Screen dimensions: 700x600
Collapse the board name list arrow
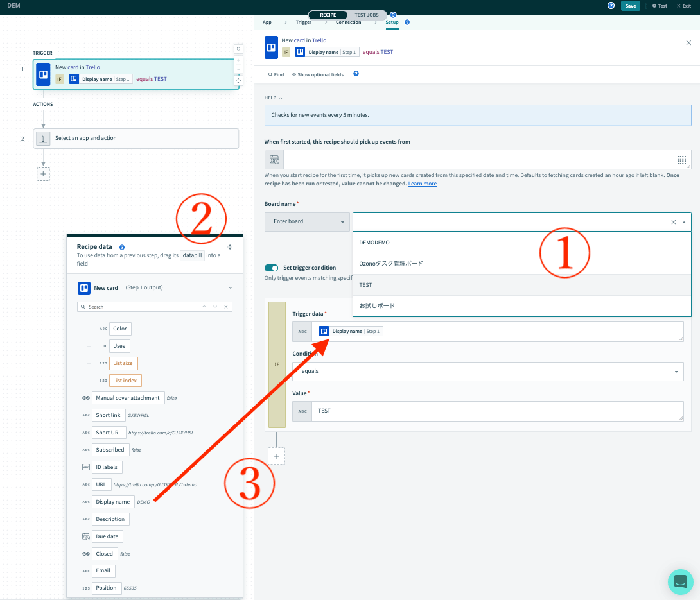[684, 222]
